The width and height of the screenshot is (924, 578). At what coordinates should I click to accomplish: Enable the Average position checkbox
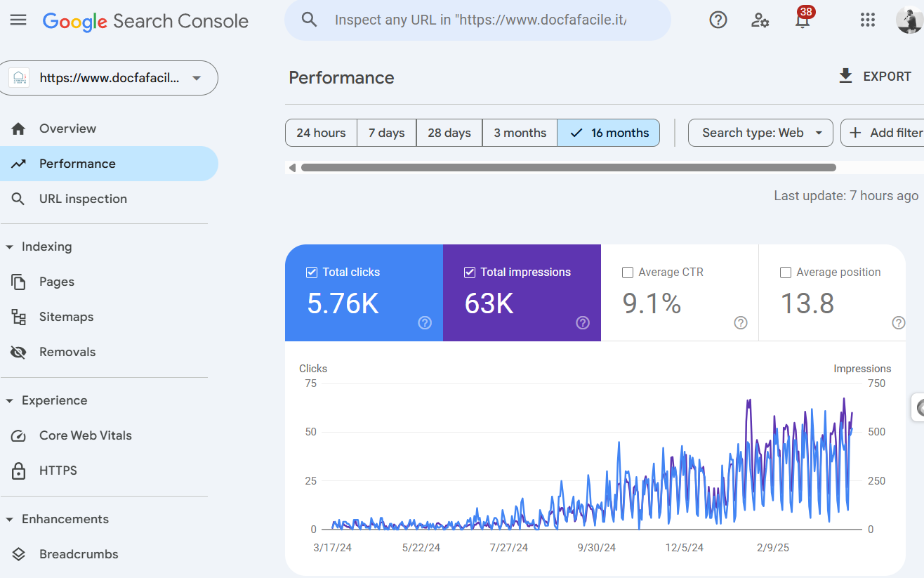(x=786, y=272)
